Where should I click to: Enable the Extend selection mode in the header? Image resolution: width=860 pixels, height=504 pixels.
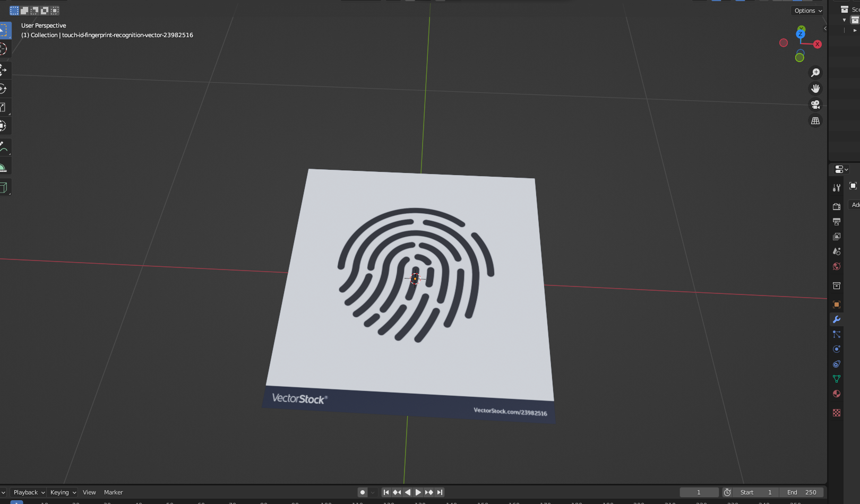tap(24, 10)
